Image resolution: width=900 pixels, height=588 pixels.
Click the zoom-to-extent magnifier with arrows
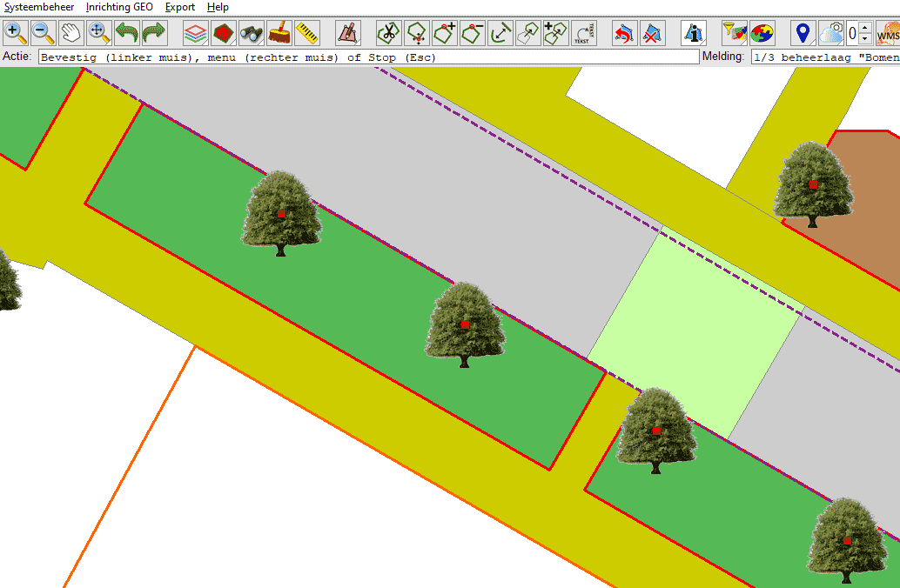pos(98,33)
